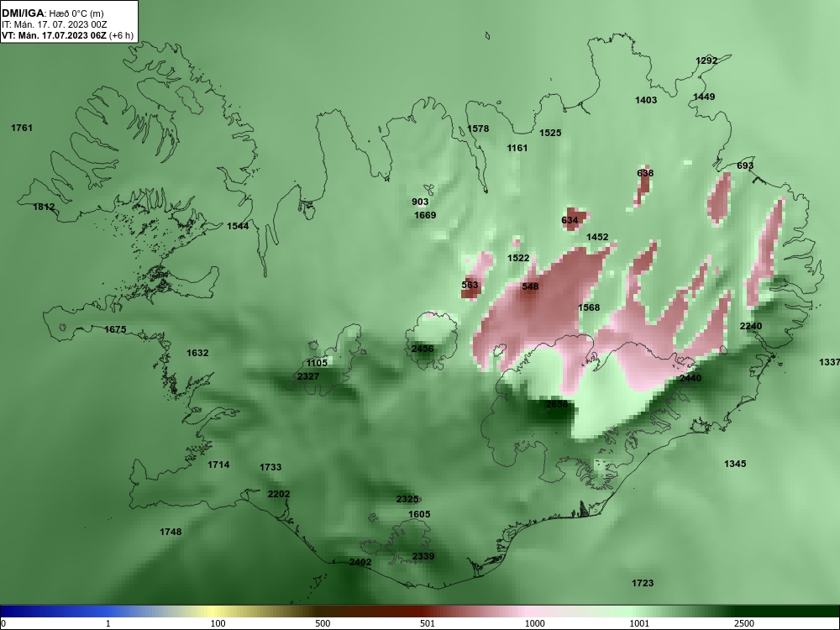
Task: Click the map value 1675
Action: (x=115, y=329)
